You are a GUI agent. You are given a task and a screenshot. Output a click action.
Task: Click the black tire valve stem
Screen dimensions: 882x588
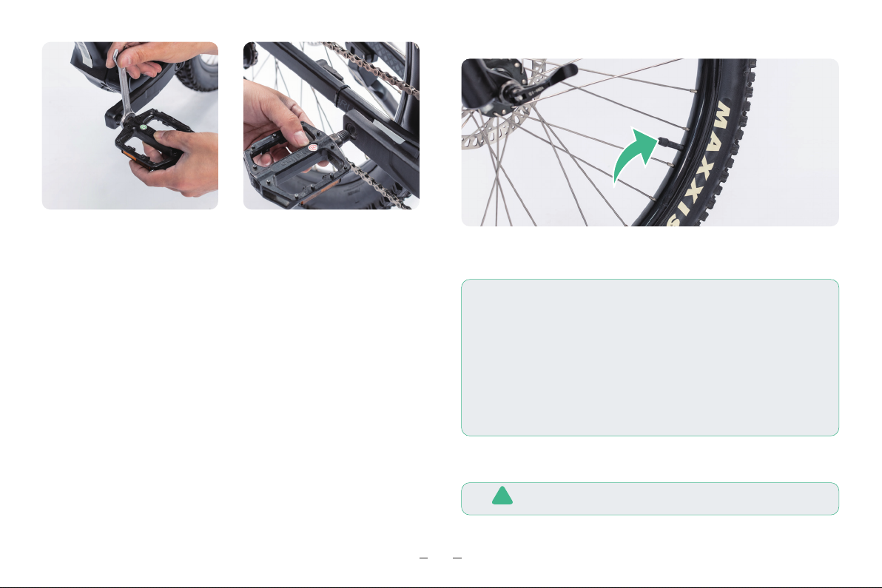(x=670, y=144)
